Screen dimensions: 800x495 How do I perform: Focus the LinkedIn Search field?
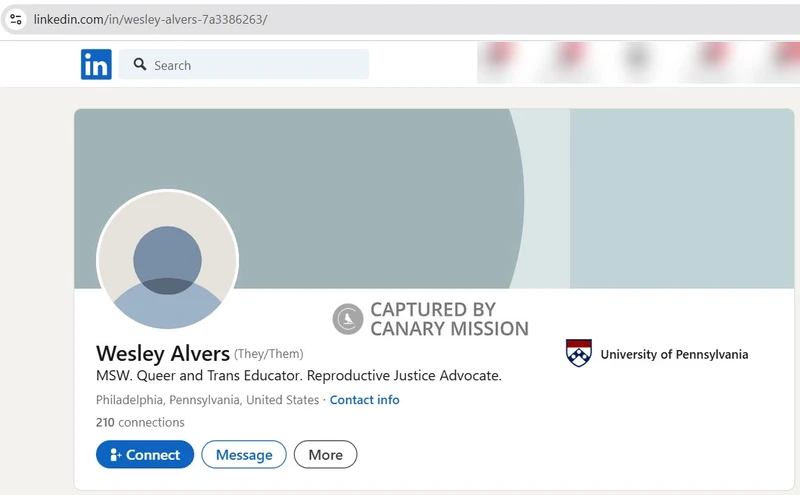(244, 64)
